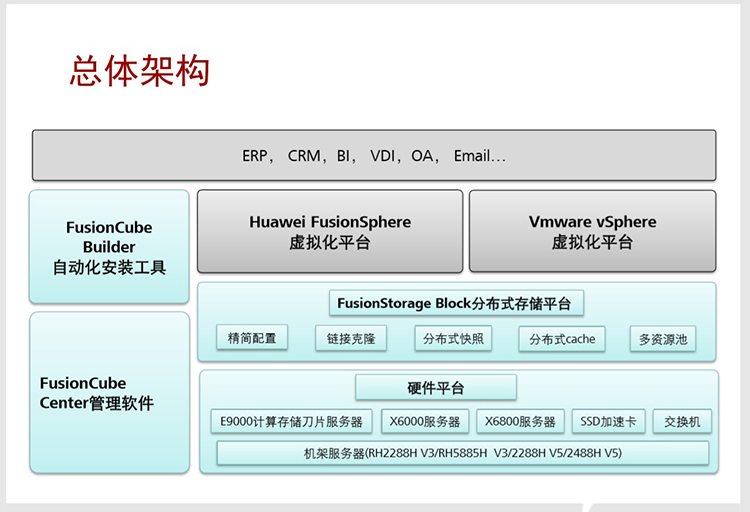Viewport: 750px width, 512px height.
Task: Select the X6800服务器 box
Action: [520, 422]
